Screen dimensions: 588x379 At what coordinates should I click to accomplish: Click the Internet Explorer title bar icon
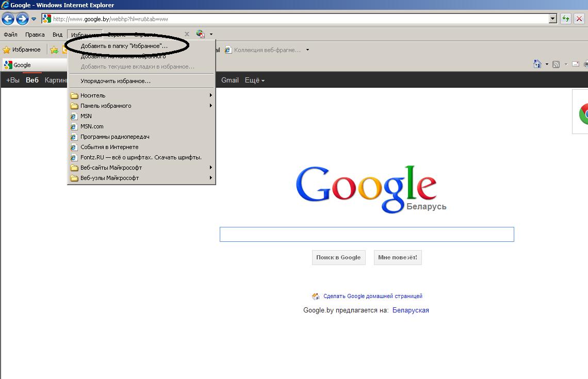5,5
